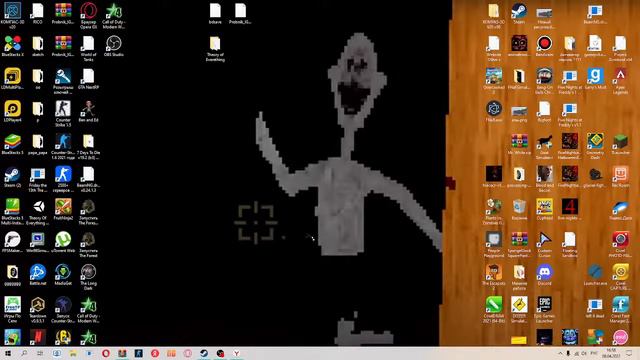Open Yandex browser in the taskbar
Viewport: 640px width, 360px height.
236,353
